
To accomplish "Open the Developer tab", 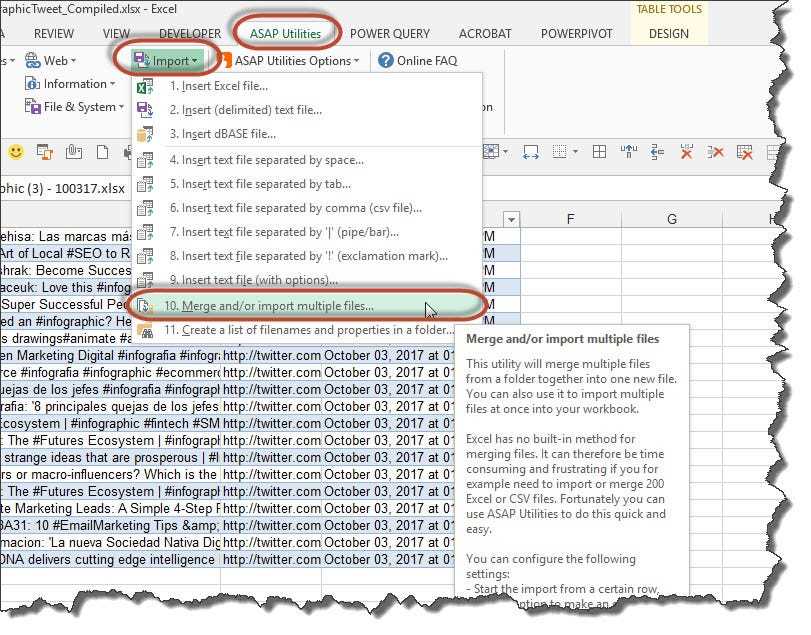I will point(190,34).
